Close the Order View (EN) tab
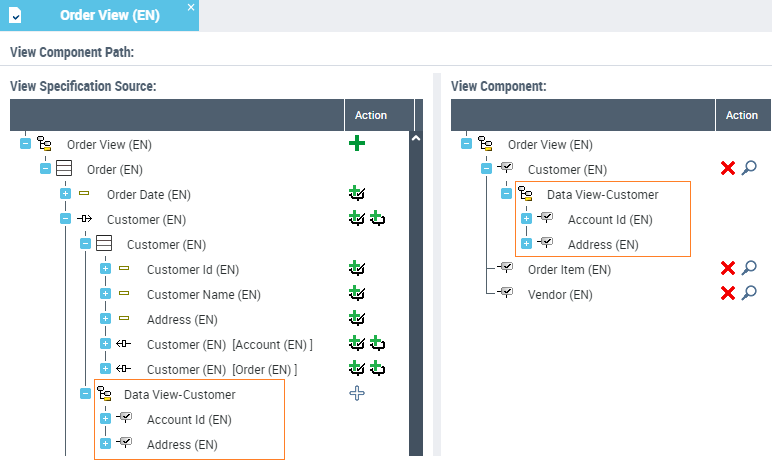 pyautogui.click(x=191, y=8)
